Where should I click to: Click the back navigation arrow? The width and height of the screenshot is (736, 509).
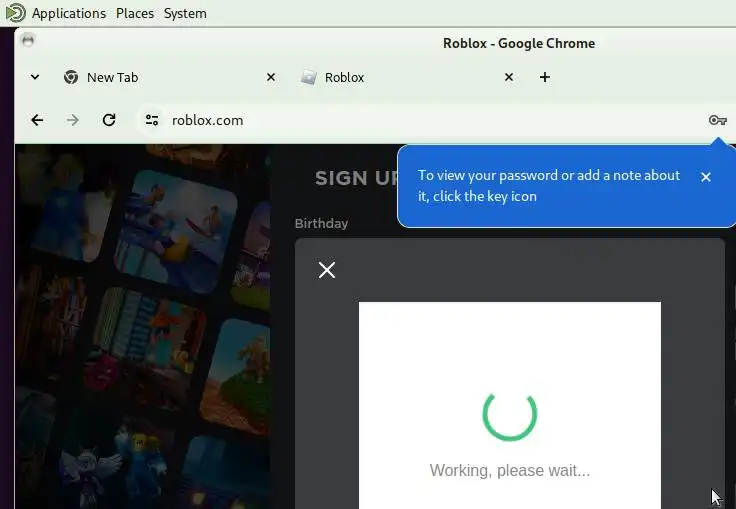(37, 120)
